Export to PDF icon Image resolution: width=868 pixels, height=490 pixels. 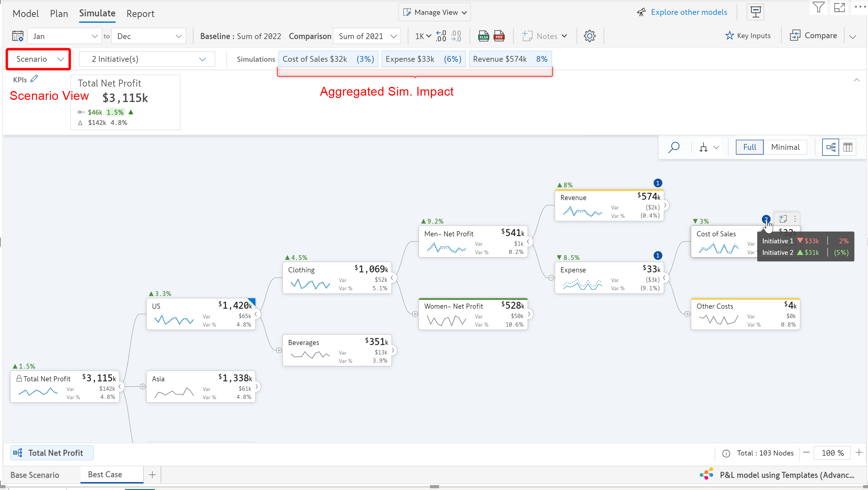click(x=499, y=36)
